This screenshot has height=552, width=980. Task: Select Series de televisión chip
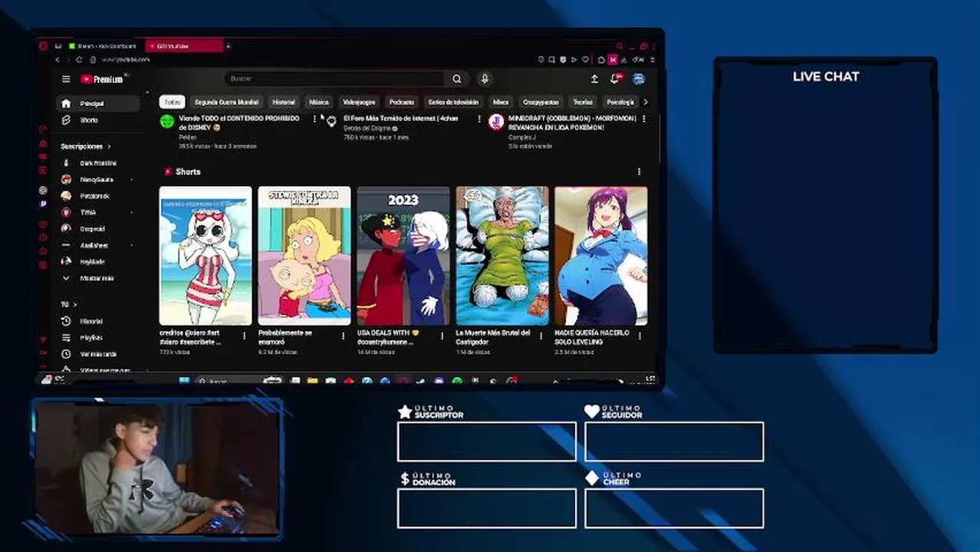[453, 102]
